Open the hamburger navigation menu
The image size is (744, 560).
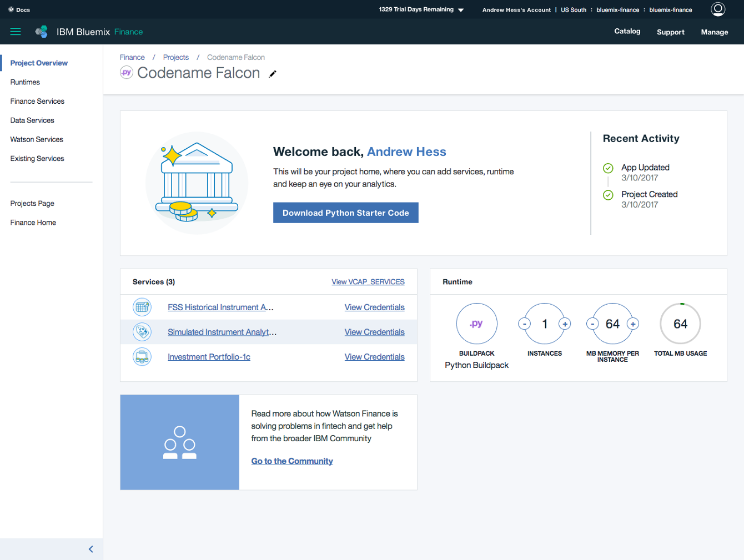pos(15,31)
